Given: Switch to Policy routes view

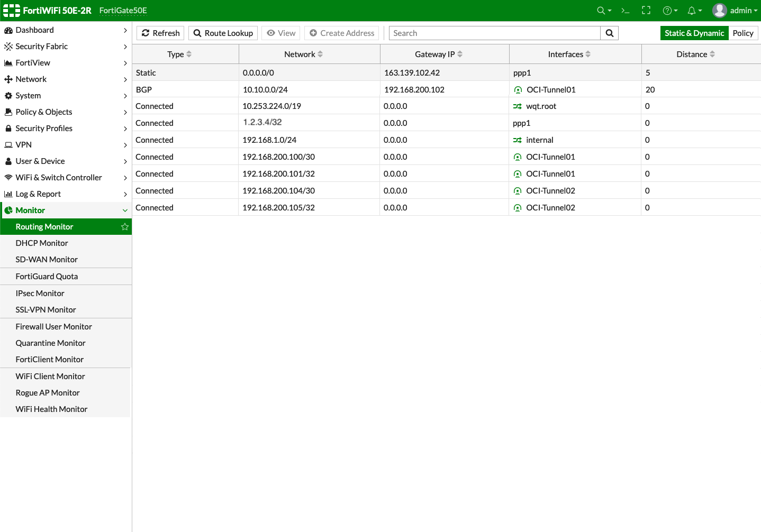Looking at the screenshot, I should pyautogui.click(x=743, y=33).
